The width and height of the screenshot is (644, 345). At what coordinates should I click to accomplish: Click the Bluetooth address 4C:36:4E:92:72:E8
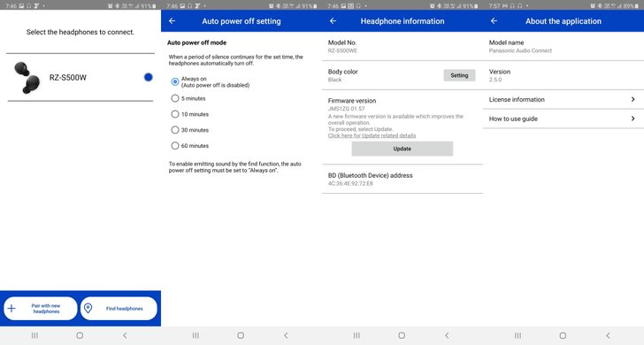(x=350, y=184)
